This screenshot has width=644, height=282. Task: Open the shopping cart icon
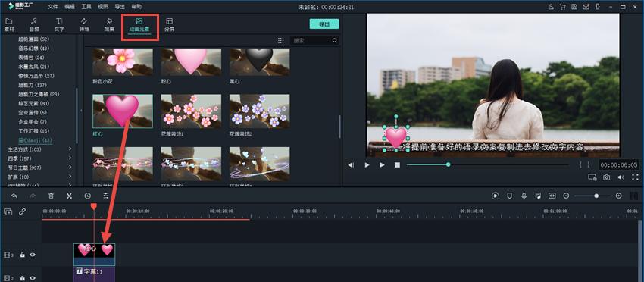point(563,7)
